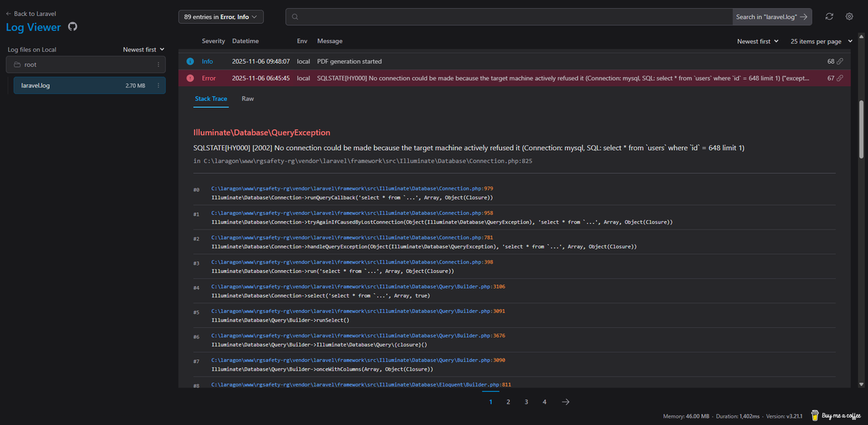868x425 pixels.
Task: Click the root folder icon
Action: point(16,65)
